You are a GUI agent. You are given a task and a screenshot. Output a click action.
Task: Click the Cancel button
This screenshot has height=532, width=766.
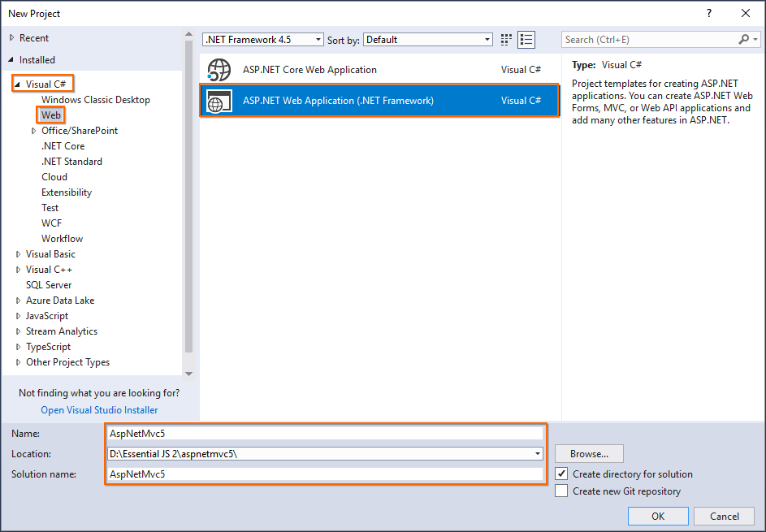[x=724, y=516]
